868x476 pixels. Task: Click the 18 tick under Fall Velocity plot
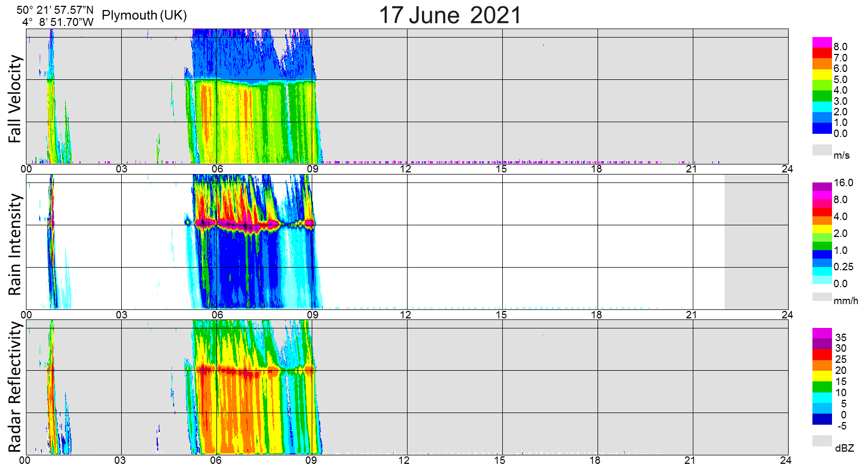coord(596,169)
